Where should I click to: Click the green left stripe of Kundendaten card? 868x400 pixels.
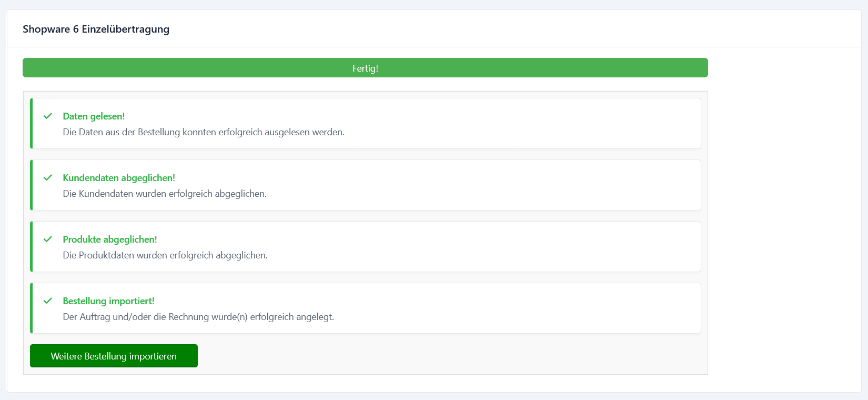[x=32, y=185]
